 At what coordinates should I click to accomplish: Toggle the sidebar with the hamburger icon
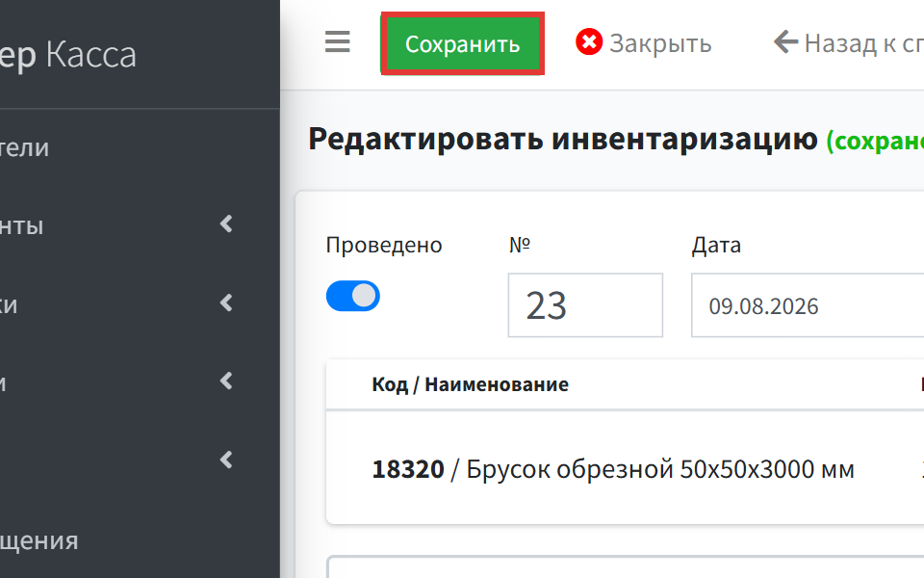[x=338, y=42]
